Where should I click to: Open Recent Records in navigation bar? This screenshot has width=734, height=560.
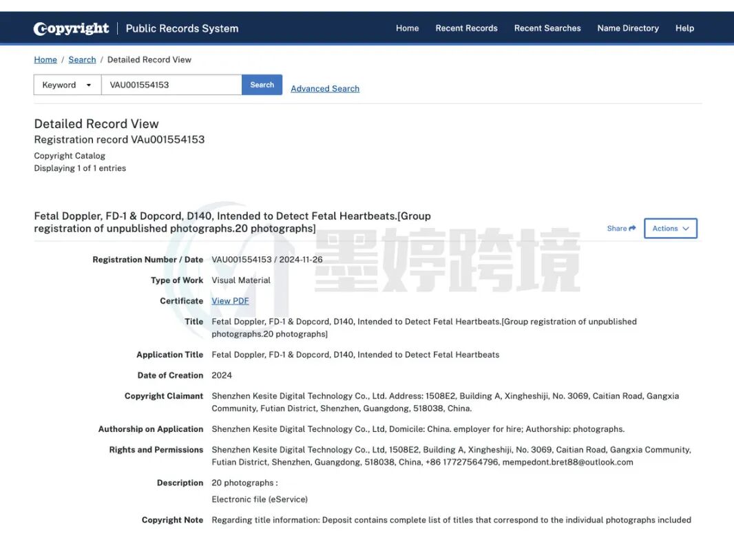pyautogui.click(x=466, y=28)
